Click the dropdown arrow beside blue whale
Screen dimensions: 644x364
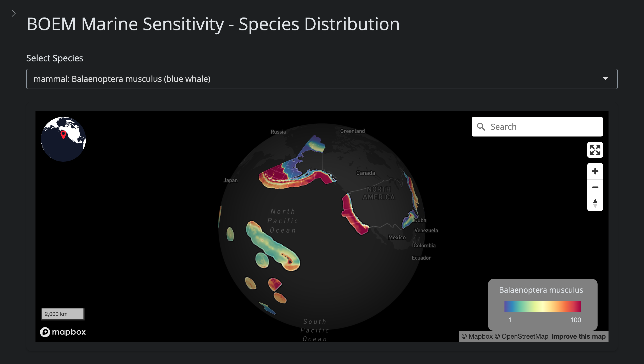[x=605, y=79]
